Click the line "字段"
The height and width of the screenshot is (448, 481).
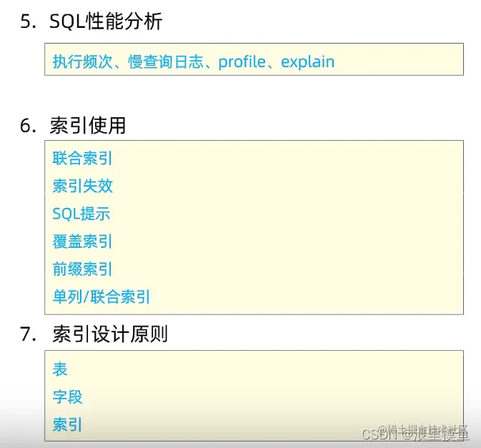point(67,397)
